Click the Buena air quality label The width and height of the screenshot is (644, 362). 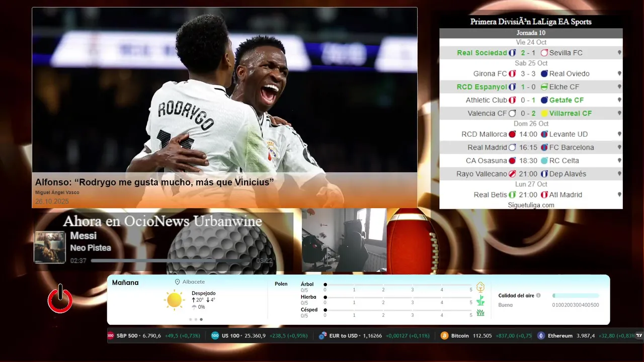(505, 305)
